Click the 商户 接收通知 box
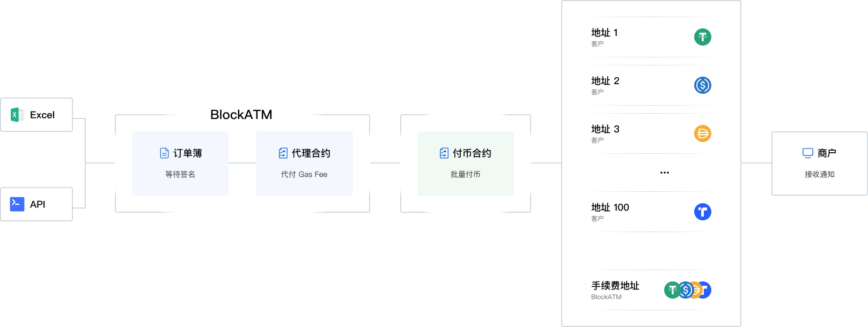The height and width of the screenshot is (327, 868). (820, 163)
